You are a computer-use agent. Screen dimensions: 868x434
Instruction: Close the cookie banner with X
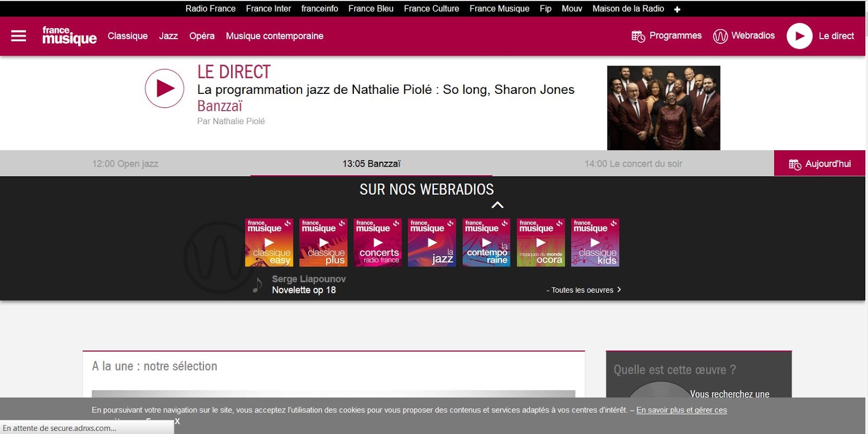click(x=177, y=421)
